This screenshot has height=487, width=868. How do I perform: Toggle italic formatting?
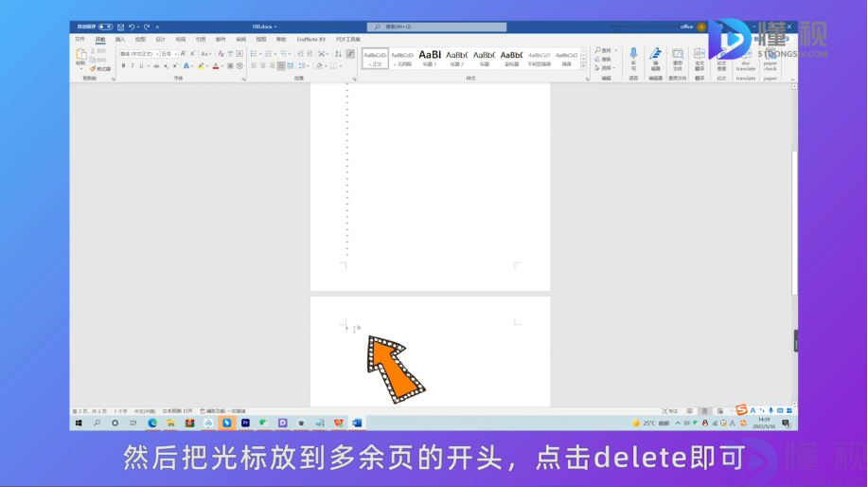tap(133, 66)
